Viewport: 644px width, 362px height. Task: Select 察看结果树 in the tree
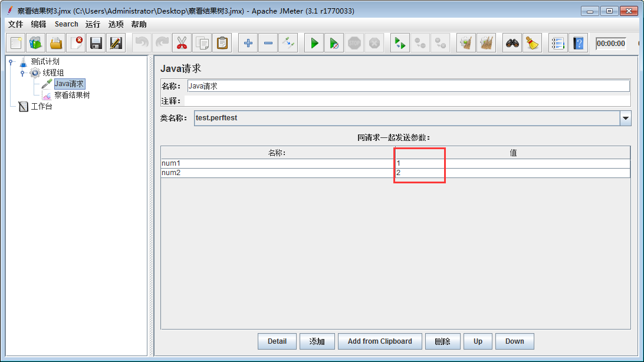[x=72, y=95]
